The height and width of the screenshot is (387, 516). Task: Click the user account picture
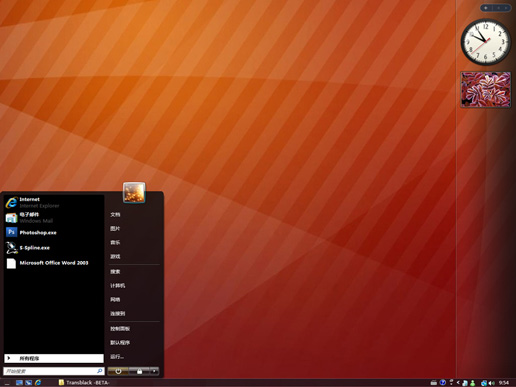[x=134, y=192]
